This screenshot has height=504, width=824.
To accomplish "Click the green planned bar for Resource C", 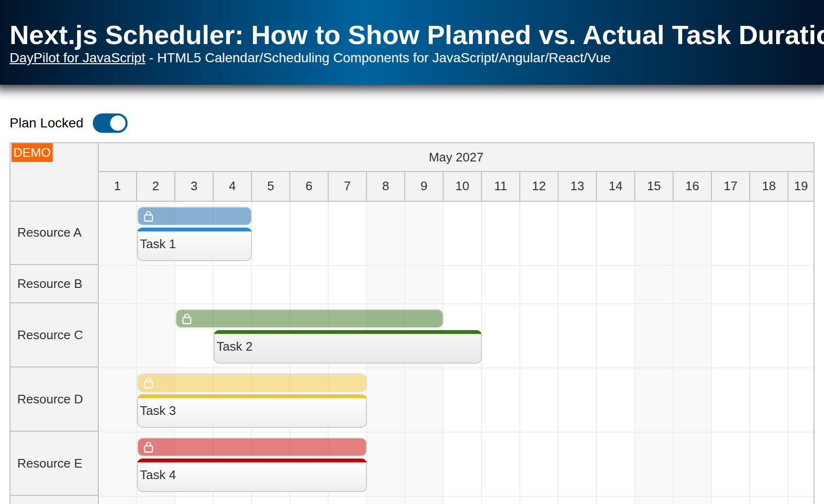I will click(309, 319).
